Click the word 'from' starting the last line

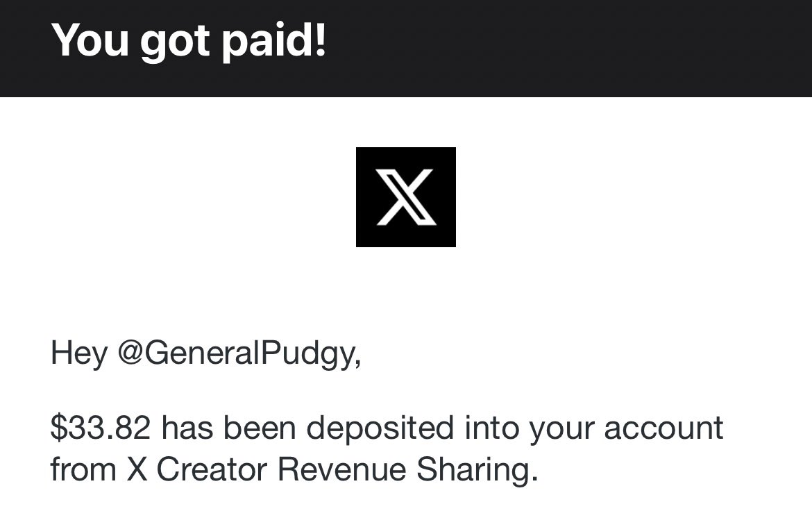click(83, 469)
